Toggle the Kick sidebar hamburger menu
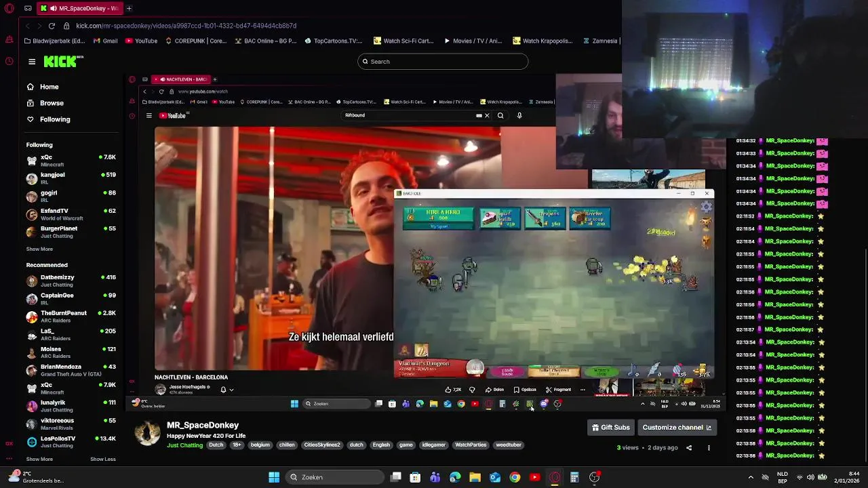The image size is (868, 488). point(32,62)
